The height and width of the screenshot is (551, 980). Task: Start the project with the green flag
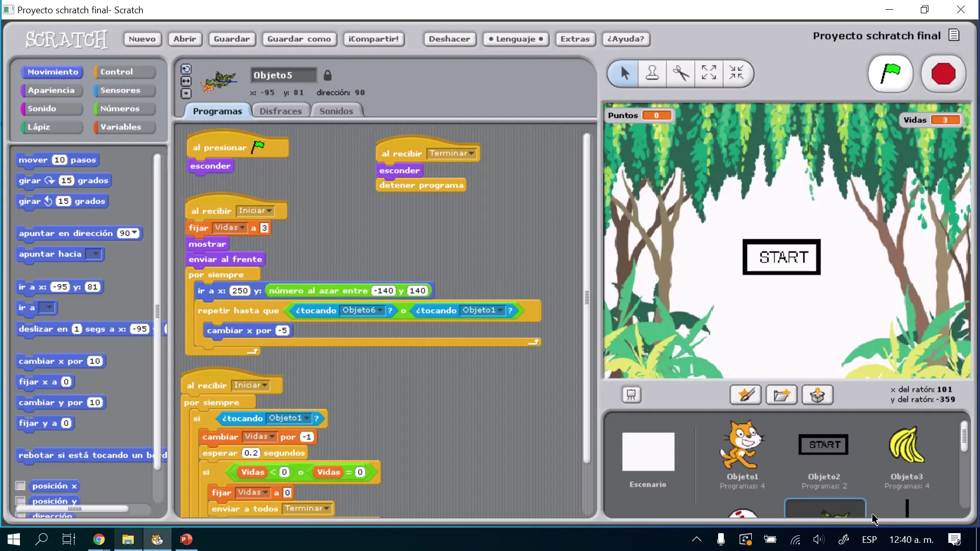891,74
